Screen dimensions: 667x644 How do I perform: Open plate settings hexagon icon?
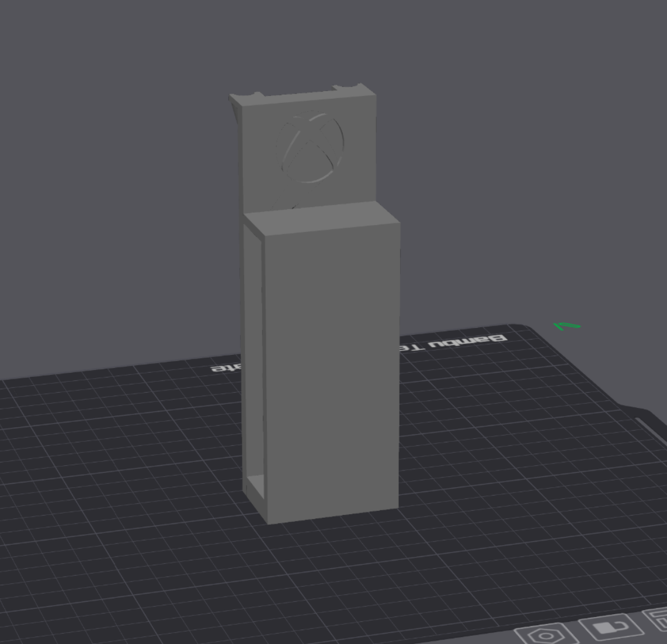(x=547, y=635)
